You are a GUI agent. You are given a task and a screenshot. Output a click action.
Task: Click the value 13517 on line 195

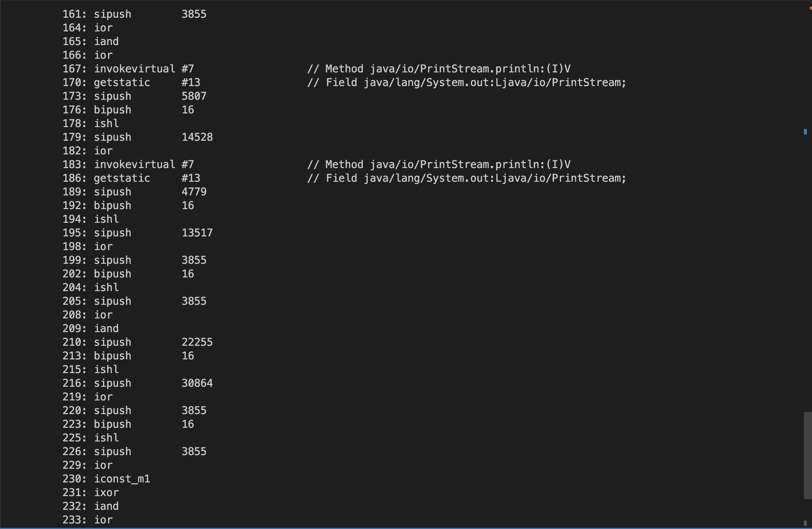(x=197, y=233)
